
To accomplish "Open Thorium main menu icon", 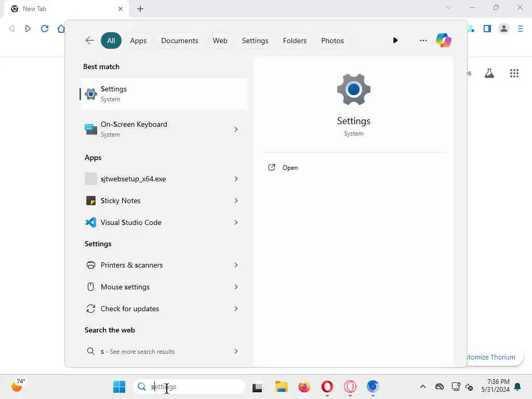I will [x=521, y=29].
